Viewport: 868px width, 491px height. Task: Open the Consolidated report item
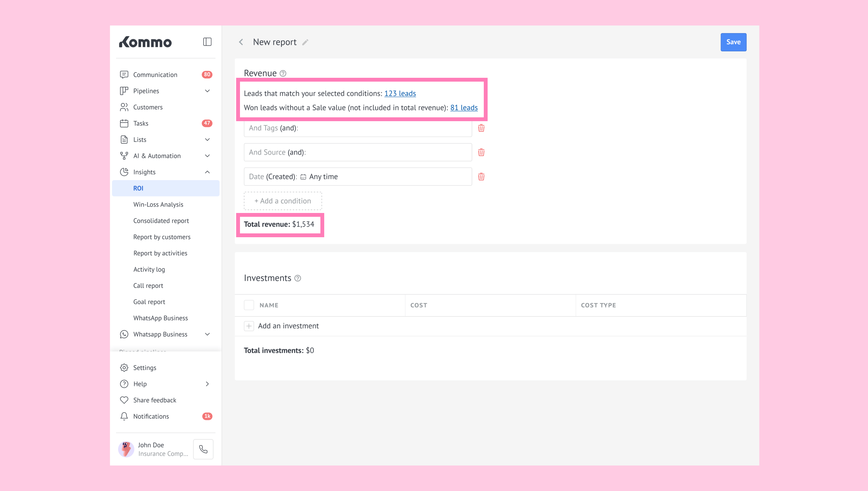click(x=161, y=221)
